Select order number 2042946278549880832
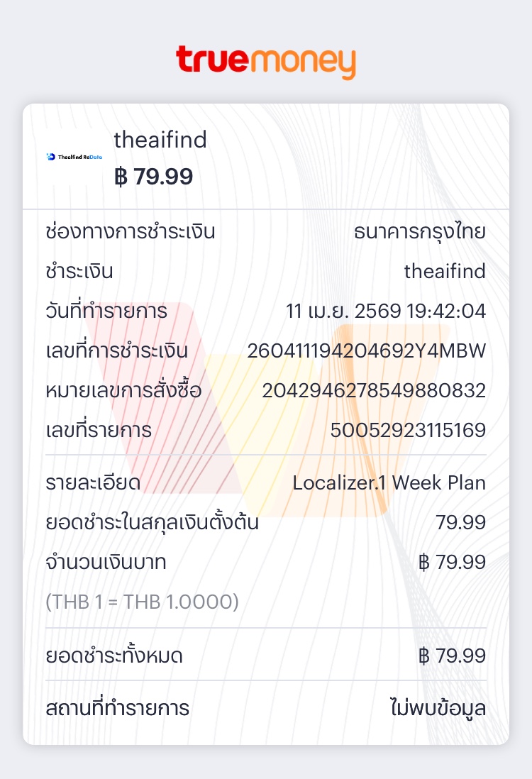The width and height of the screenshot is (532, 779). point(374,390)
